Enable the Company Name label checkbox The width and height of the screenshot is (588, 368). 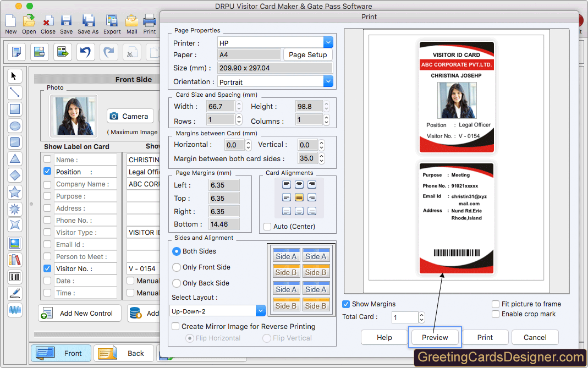[47, 184]
